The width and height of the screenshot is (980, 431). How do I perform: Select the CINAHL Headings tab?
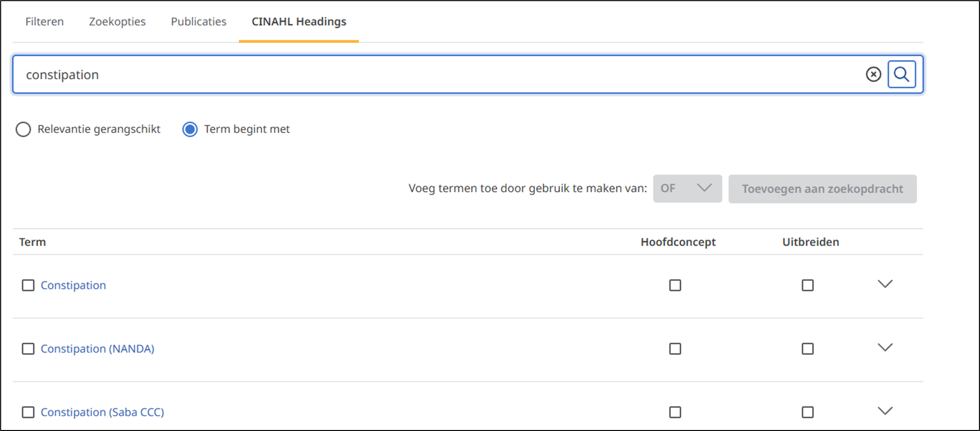coord(299,22)
